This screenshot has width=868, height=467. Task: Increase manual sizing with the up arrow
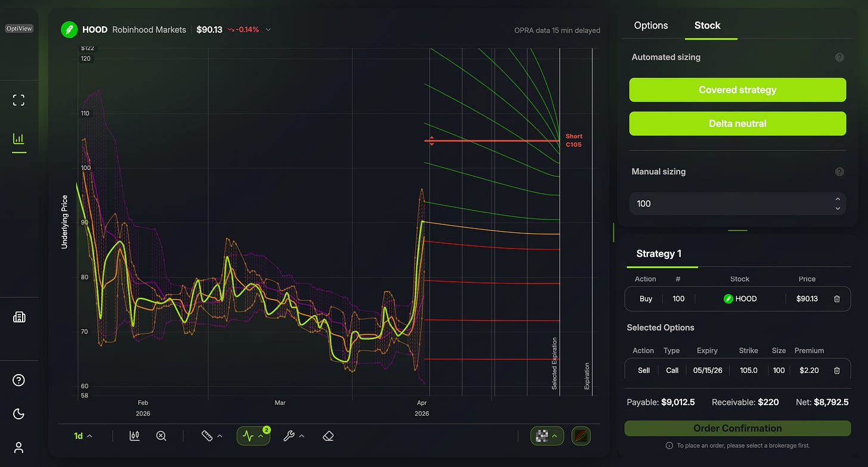pos(838,200)
